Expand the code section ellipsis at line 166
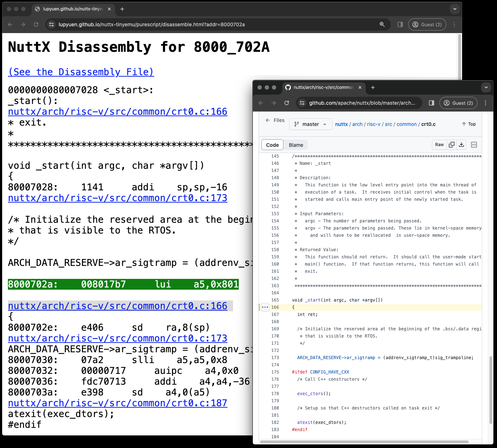Image resolution: width=497 pixels, height=448 pixels. [x=265, y=307]
